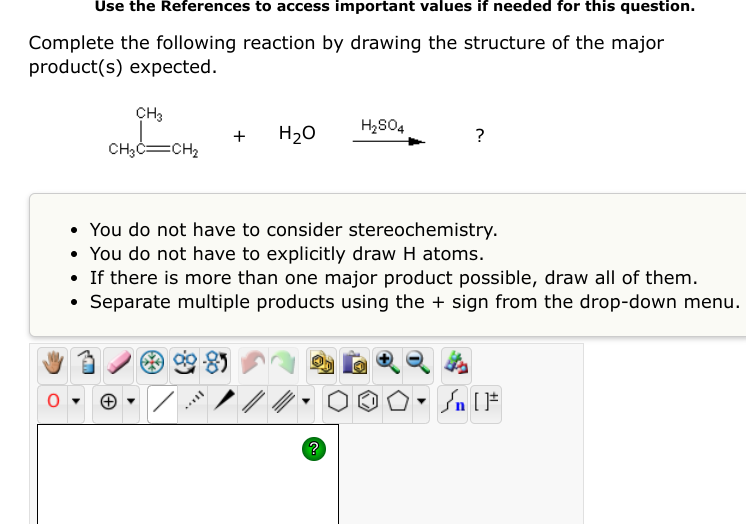Viewport: 746px width, 524px height.
Task: Insert a benzene ring
Action: click(368, 402)
